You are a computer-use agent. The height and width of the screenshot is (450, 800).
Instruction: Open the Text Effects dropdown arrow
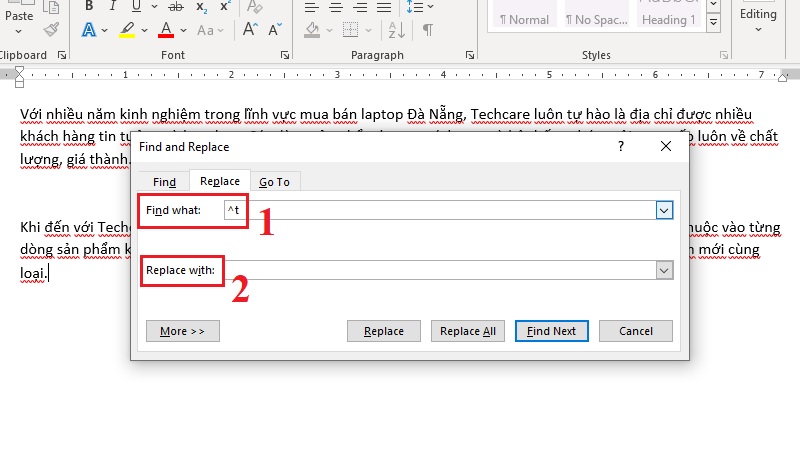pyautogui.click(x=105, y=31)
